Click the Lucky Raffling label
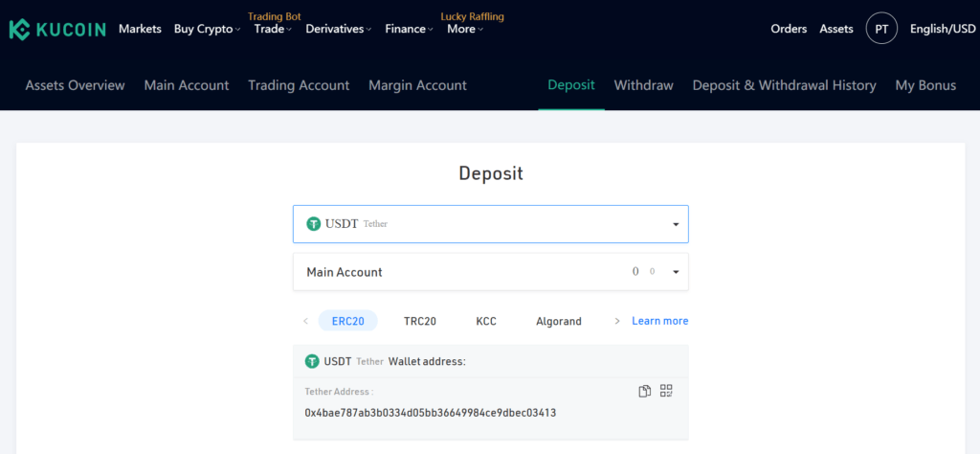 [473, 16]
